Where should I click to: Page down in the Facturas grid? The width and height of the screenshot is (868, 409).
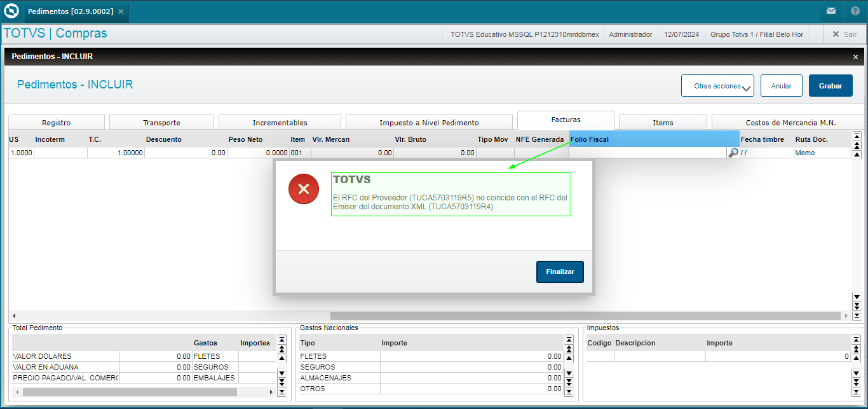click(857, 306)
